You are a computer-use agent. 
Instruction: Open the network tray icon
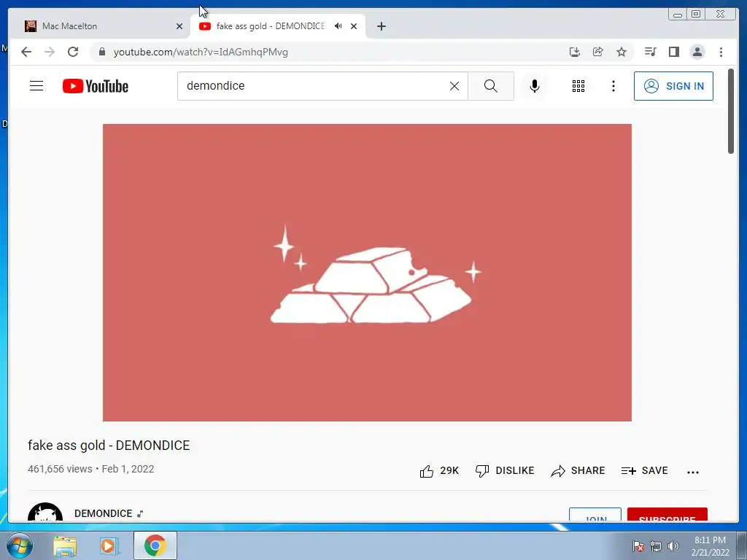pos(656,546)
